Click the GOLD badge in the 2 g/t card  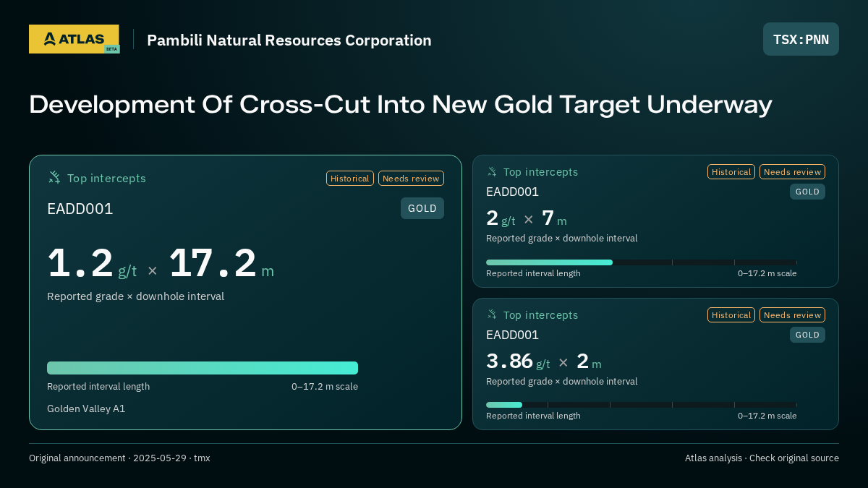click(807, 192)
